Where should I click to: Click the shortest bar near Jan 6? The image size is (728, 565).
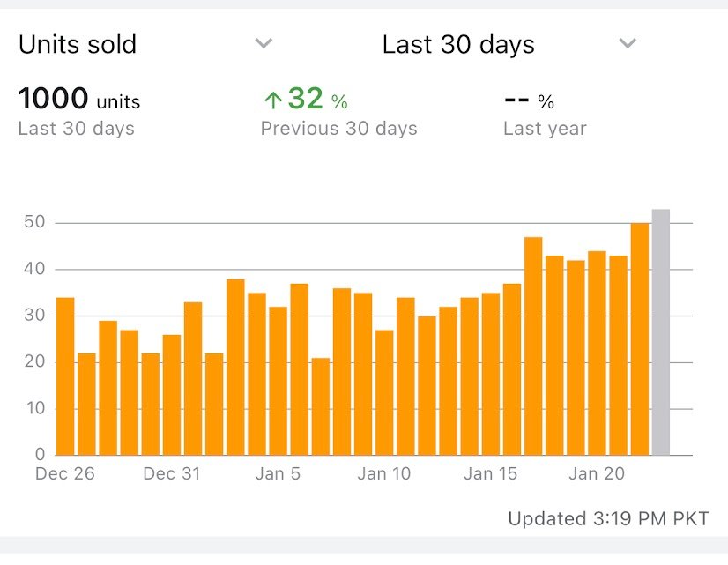click(x=319, y=405)
